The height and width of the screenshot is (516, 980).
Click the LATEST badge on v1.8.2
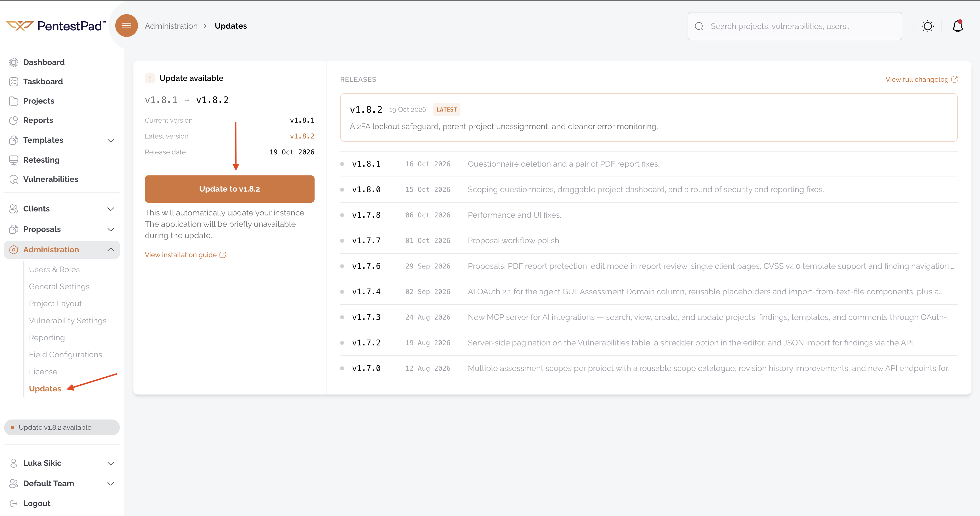447,110
